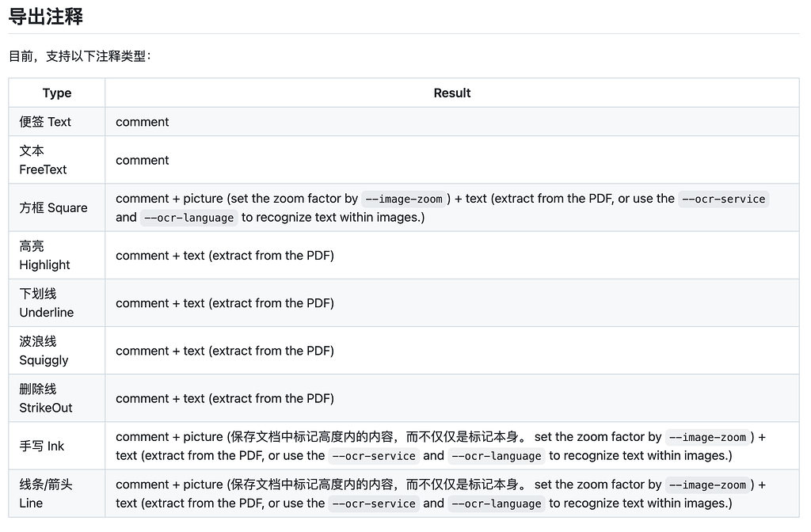Image resolution: width=811 pixels, height=532 pixels.
Task: Click the 导出注释 page heading
Action: tap(44, 16)
